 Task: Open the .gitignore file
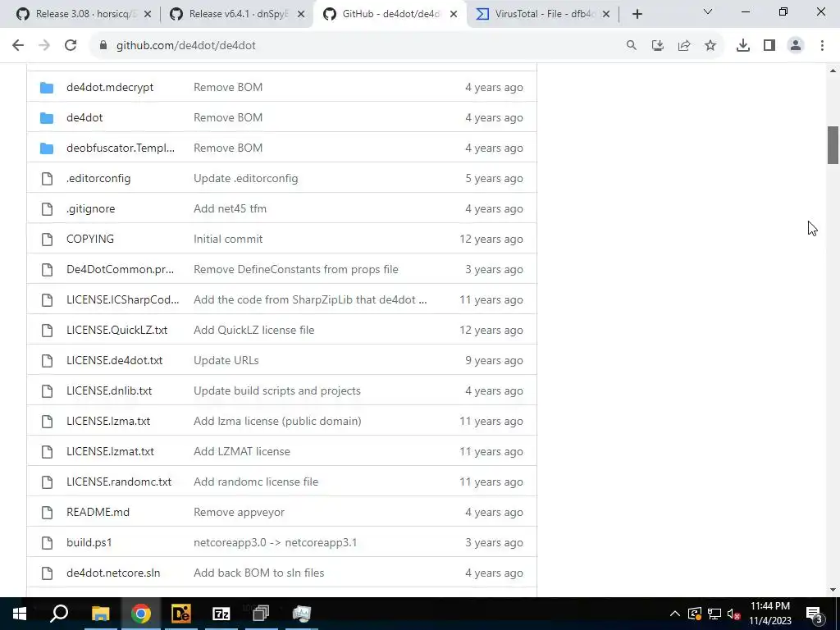click(90, 209)
